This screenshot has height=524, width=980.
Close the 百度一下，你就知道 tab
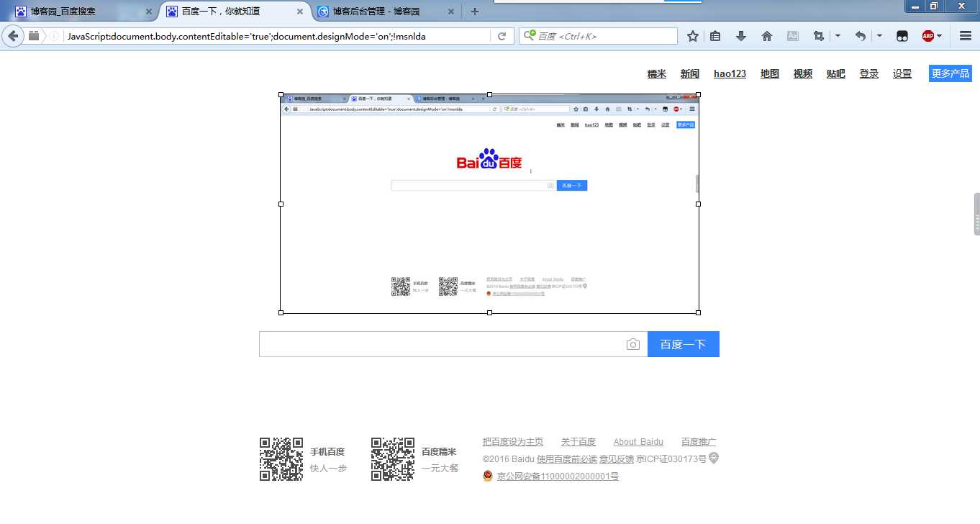click(300, 12)
